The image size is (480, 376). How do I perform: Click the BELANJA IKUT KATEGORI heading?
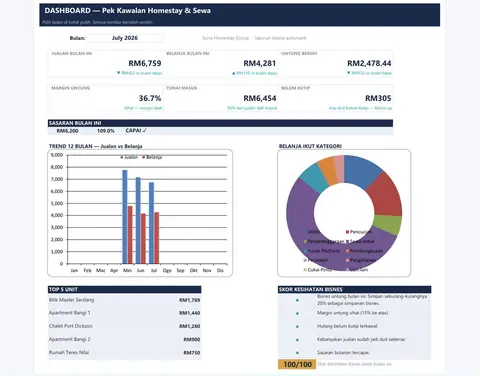pyautogui.click(x=310, y=146)
